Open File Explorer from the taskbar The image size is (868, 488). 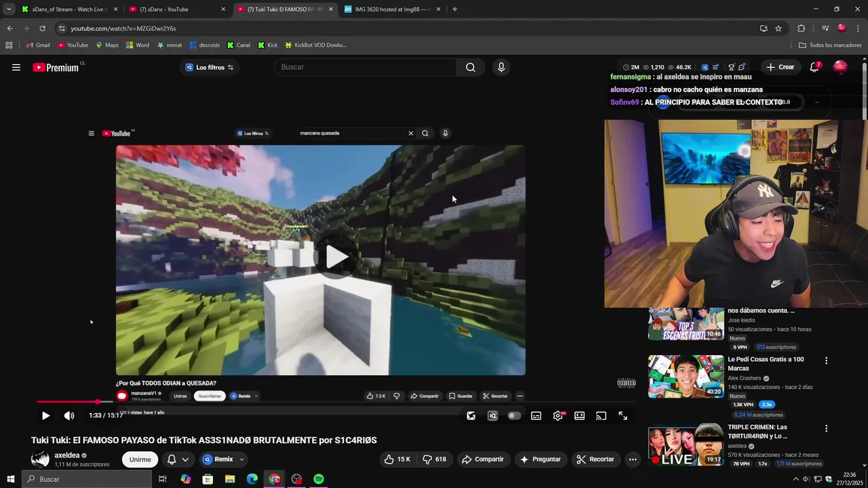[230, 479]
